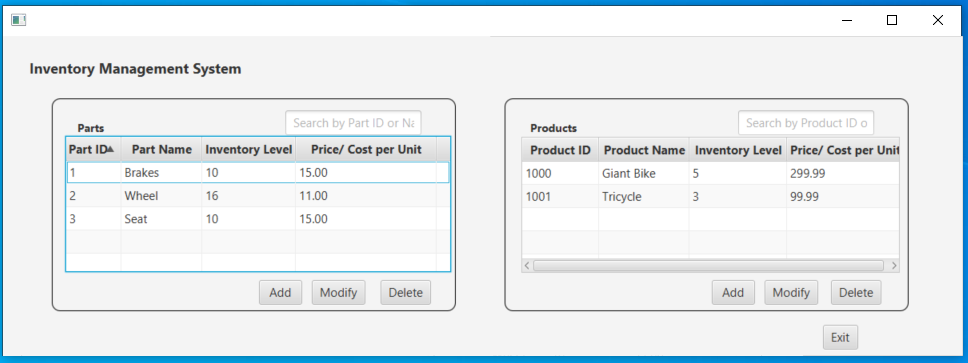Viewport: 968px width, 363px height.
Task: Delete the selected product
Action: [856, 293]
